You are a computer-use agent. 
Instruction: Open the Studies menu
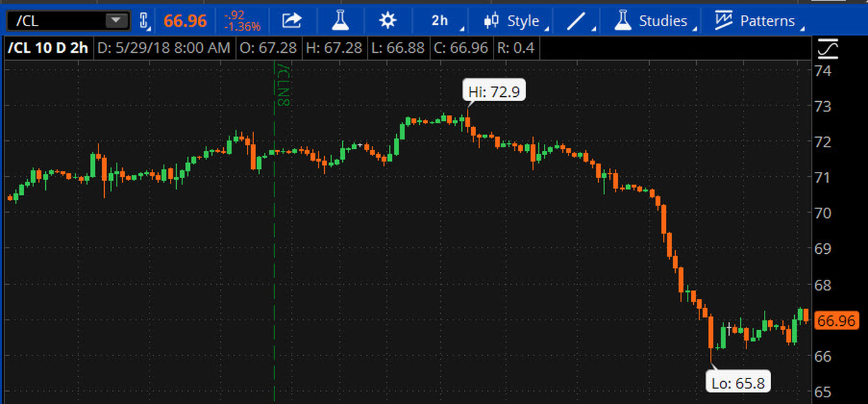[x=663, y=20]
